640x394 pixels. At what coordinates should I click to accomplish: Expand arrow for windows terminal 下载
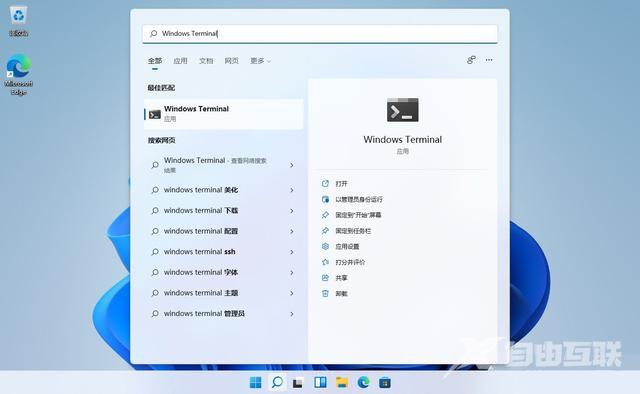pos(292,211)
